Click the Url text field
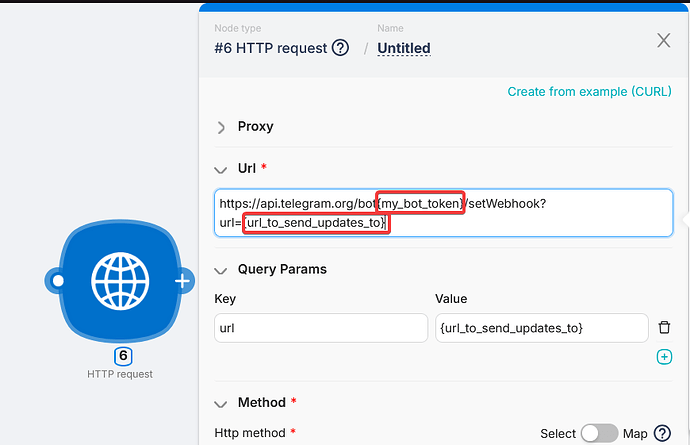The height and width of the screenshot is (445, 690). click(x=444, y=213)
